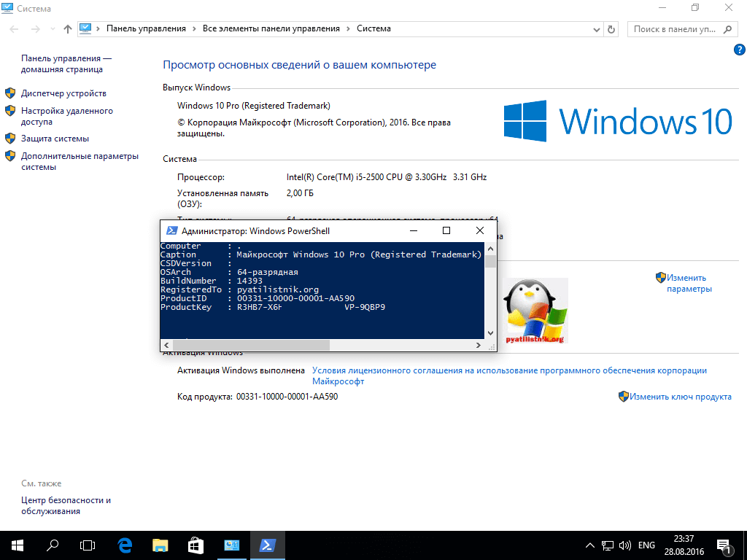
Task: Go back with the navigation arrow
Action: (14, 29)
